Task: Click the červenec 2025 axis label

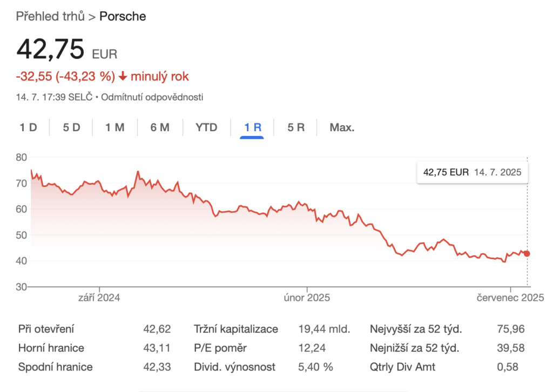Action: tap(510, 298)
